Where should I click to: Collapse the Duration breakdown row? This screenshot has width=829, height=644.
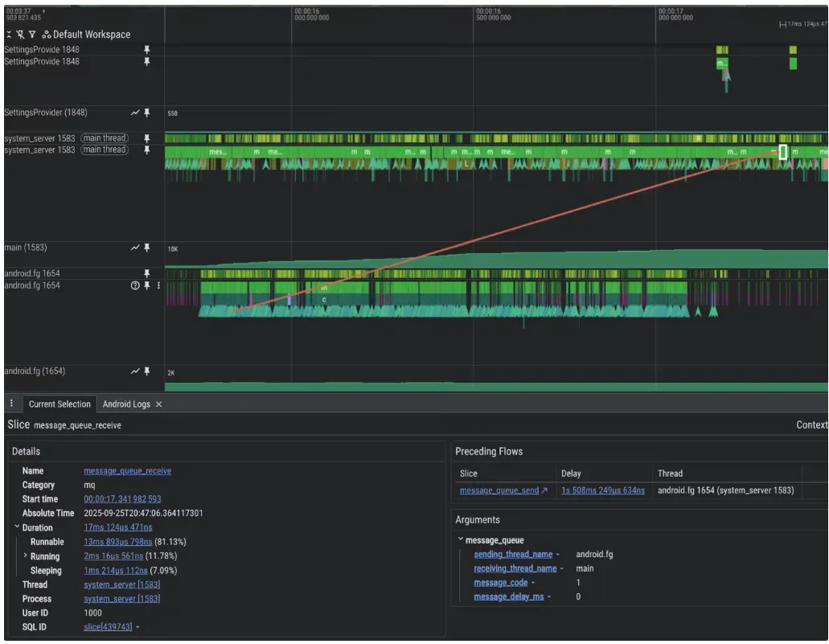point(17,527)
